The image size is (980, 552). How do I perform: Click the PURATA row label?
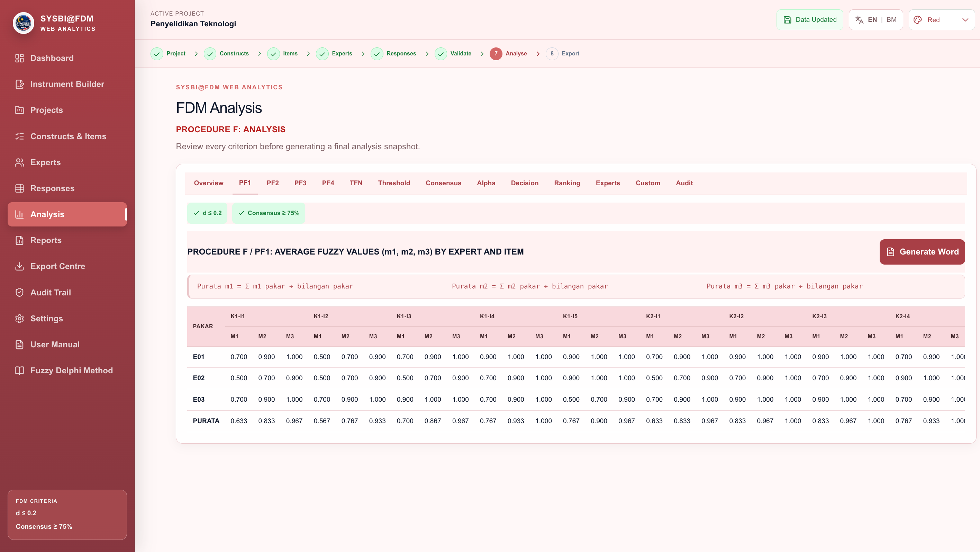coord(206,421)
